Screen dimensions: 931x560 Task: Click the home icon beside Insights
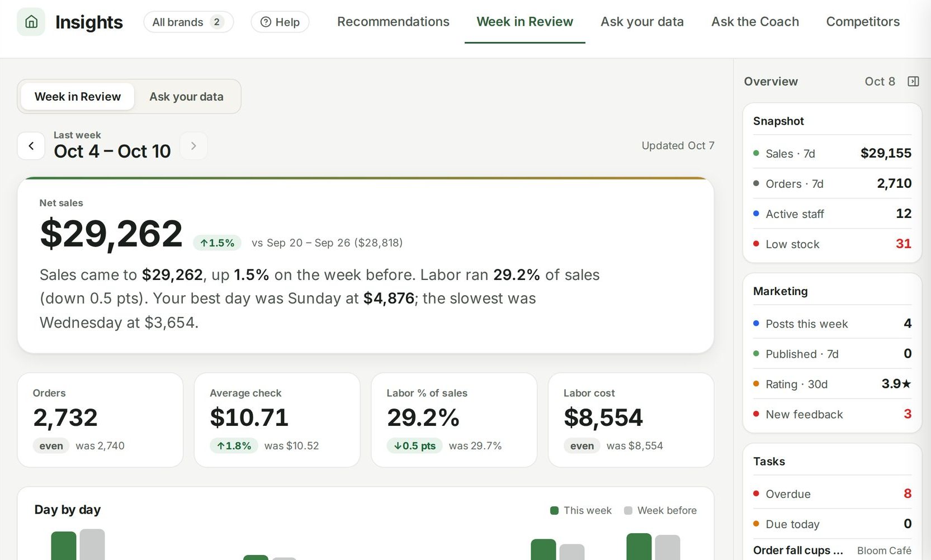[x=31, y=22]
